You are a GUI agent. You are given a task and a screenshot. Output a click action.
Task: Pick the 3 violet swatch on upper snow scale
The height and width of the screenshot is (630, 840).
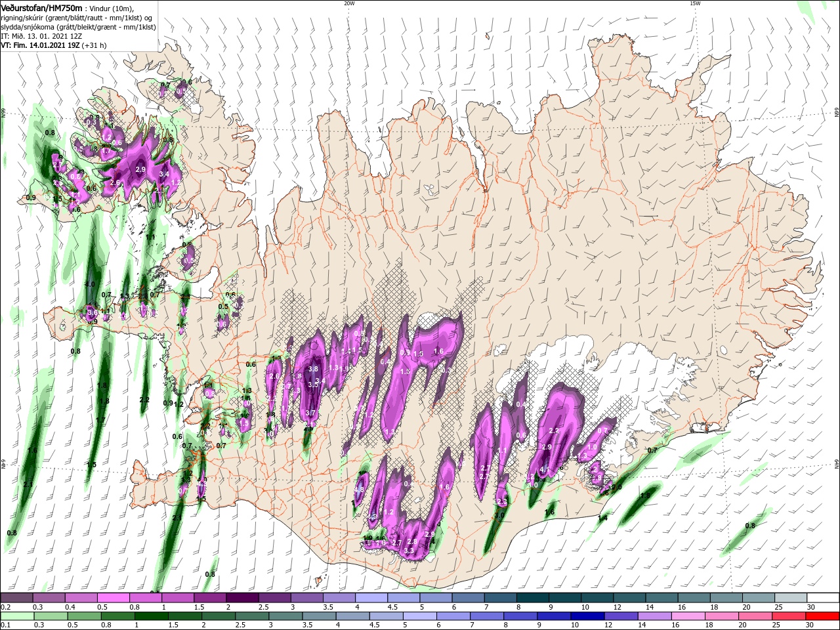pos(306,598)
